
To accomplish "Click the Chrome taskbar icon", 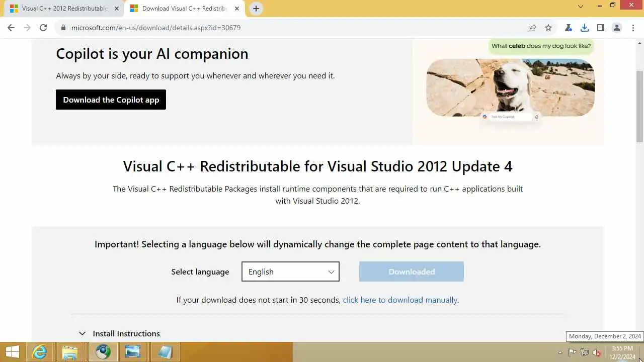I will point(103,352).
